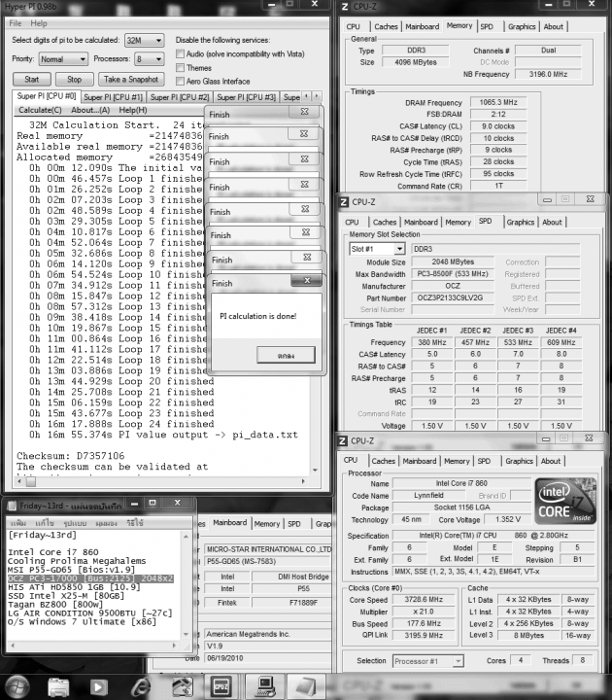This screenshot has width=612, height=700.
Task: Click the highlighted OCZ PC3-17000 line
Action: click(x=90, y=578)
